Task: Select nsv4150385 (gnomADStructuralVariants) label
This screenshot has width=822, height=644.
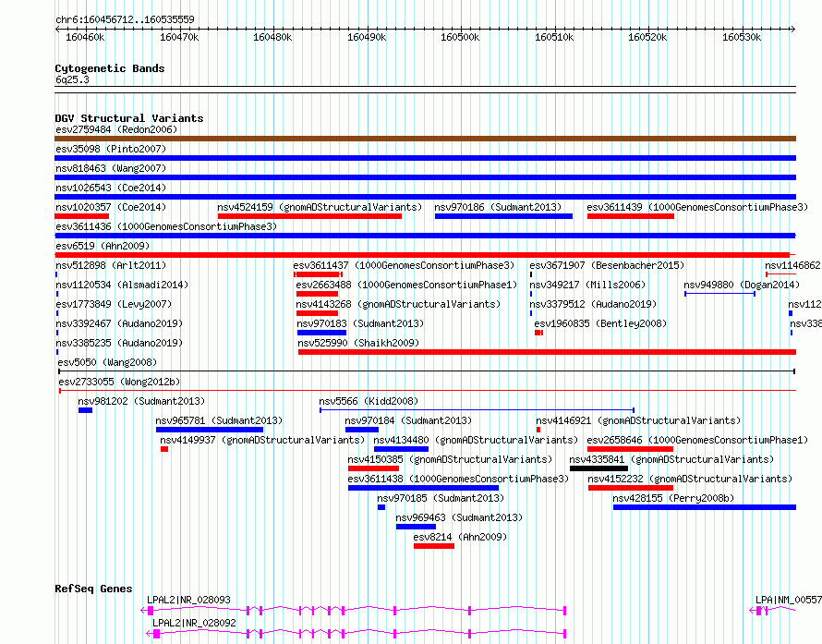Action: pos(450,459)
